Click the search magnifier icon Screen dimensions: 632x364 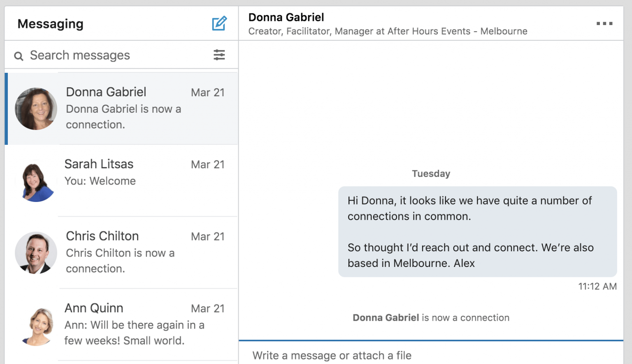pos(19,56)
